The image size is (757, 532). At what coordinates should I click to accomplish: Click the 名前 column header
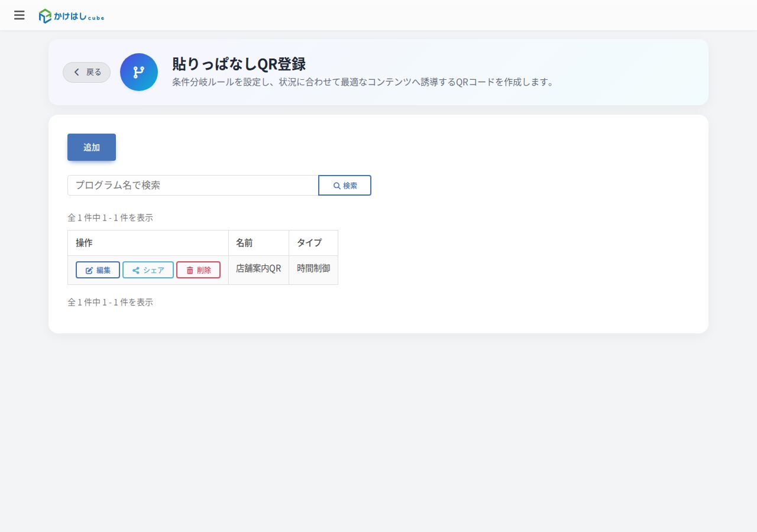pyautogui.click(x=259, y=243)
